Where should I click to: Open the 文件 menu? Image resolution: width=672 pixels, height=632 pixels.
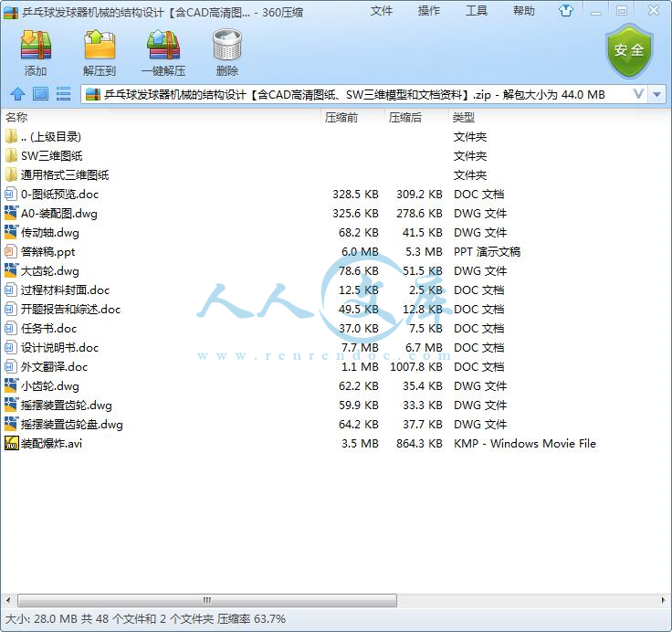(381, 11)
